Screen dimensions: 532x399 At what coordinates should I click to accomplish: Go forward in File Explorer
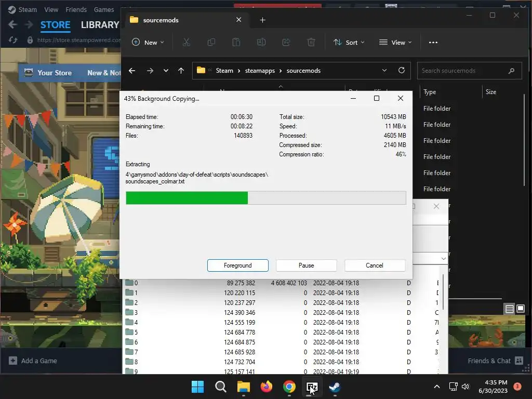tap(150, 71)
